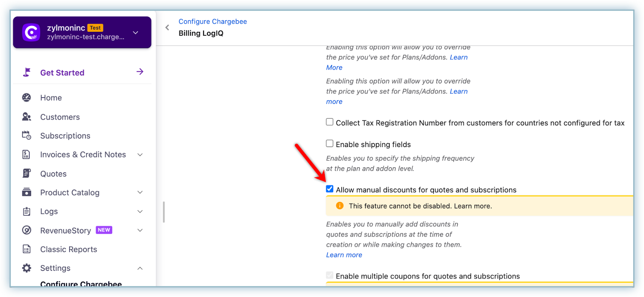Open Learn more under manual discounts
The image size is (644, 297).
tap(344, 255)
